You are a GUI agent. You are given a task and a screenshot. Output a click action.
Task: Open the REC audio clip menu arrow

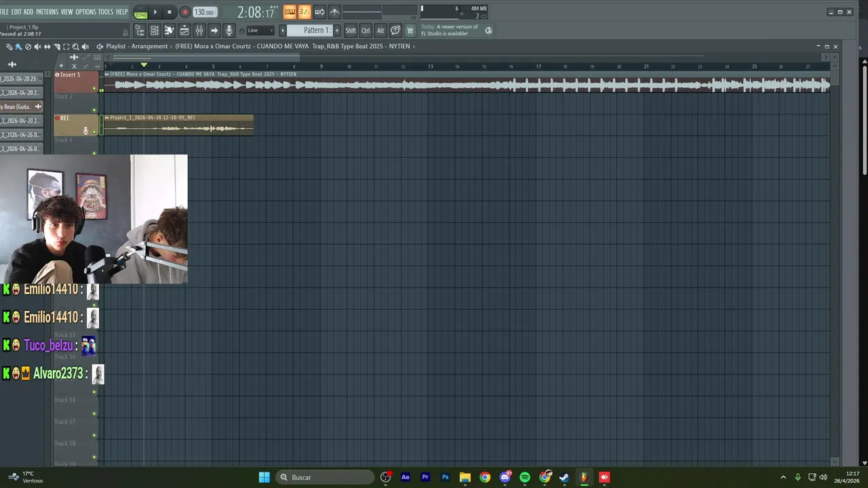107,118
